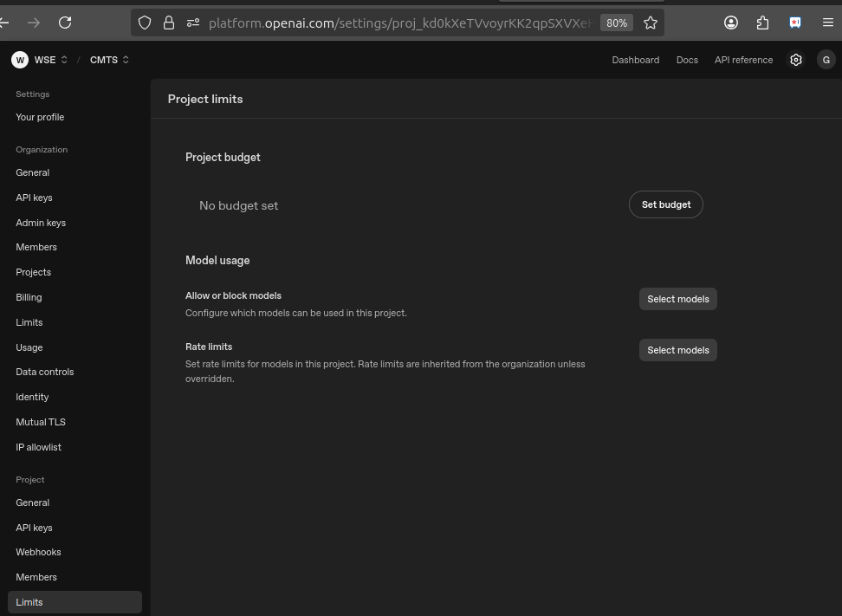Viewport: 842px width, 616px height.
Task: Click the W organization avatar icon
Action: tap(20, 60)
